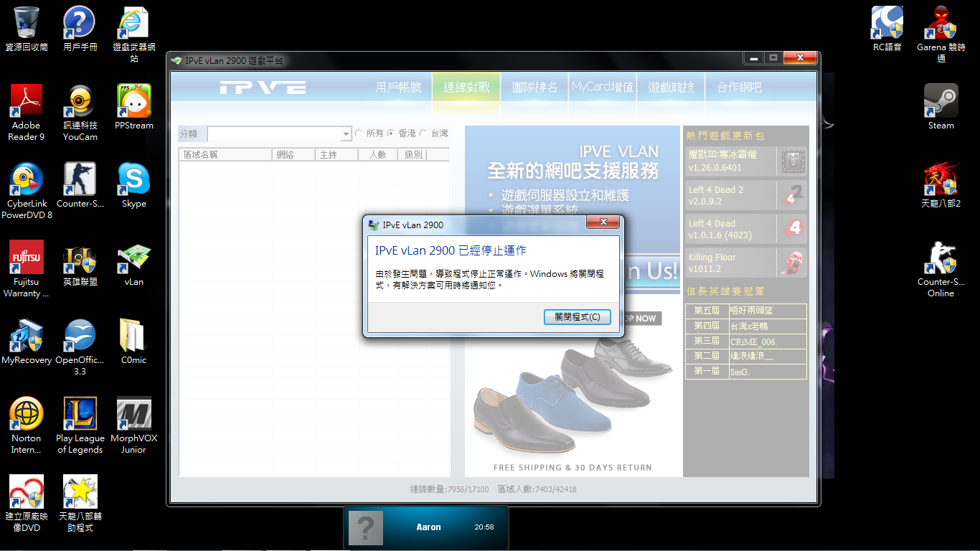
Task: Select the 香港 radio button
Action: [x=391, y=133]
